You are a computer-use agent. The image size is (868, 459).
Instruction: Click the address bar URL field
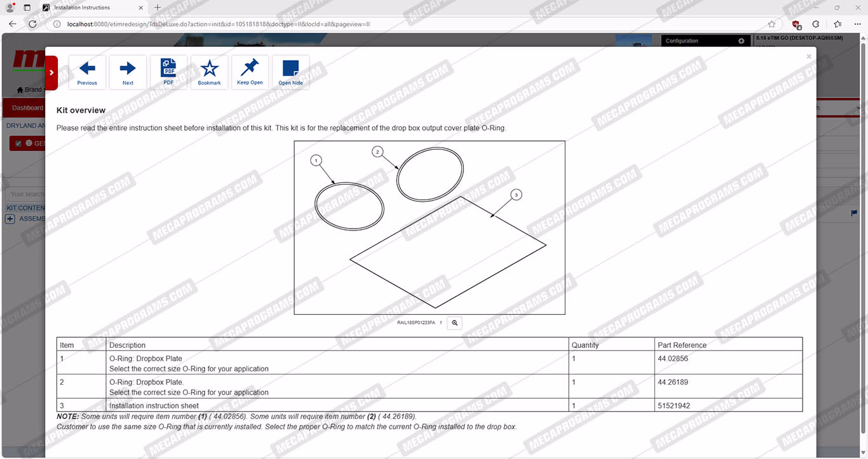[x=407, y=24]
